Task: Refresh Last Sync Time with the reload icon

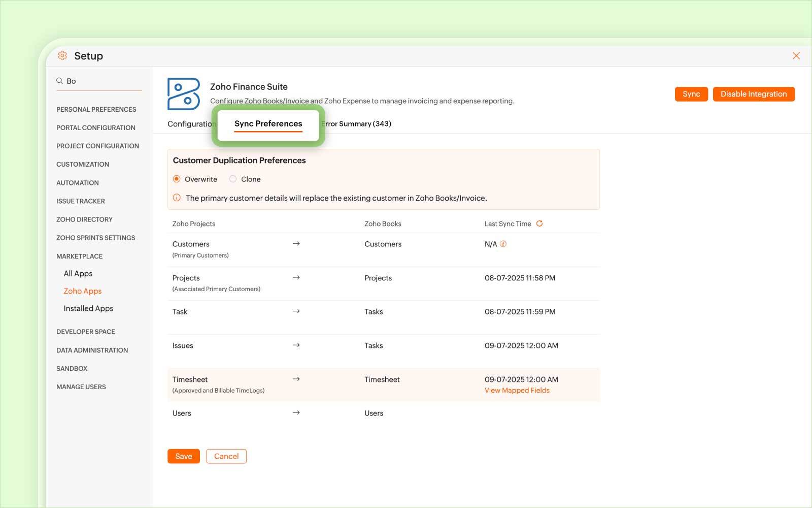Action: [539, 224]
